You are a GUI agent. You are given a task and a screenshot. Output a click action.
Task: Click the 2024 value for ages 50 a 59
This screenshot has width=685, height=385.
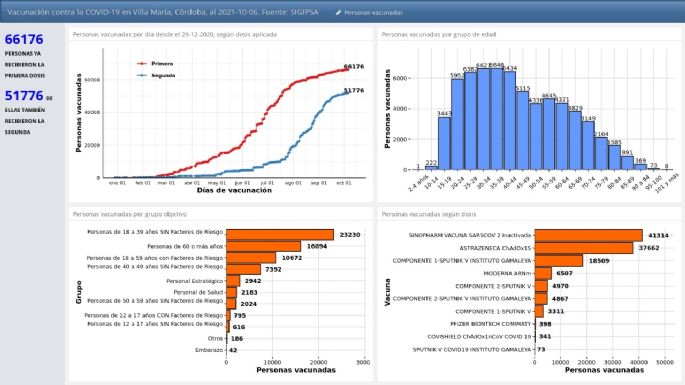(249, 304)
